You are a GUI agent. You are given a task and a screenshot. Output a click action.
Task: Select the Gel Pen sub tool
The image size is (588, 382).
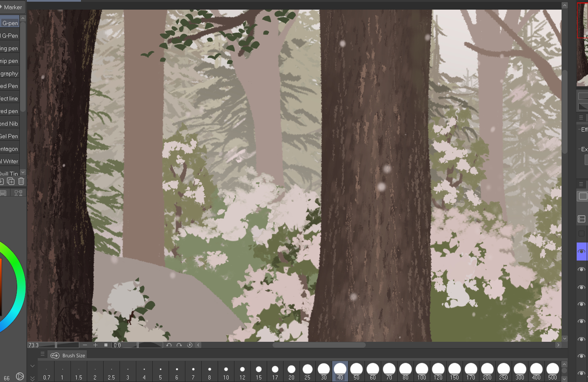[x=10, y=136]
